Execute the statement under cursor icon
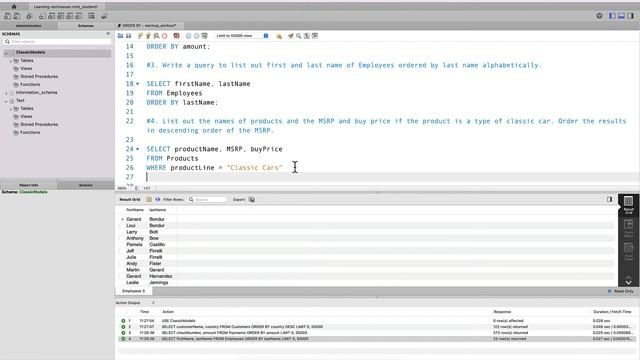Viewport: 640px width, 360px height. [x=148, y=36]
